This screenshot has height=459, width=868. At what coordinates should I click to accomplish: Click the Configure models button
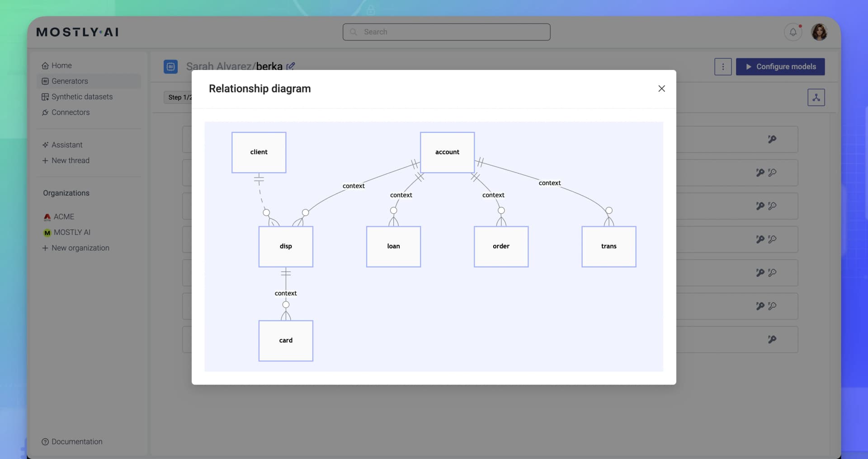point(780,66)
